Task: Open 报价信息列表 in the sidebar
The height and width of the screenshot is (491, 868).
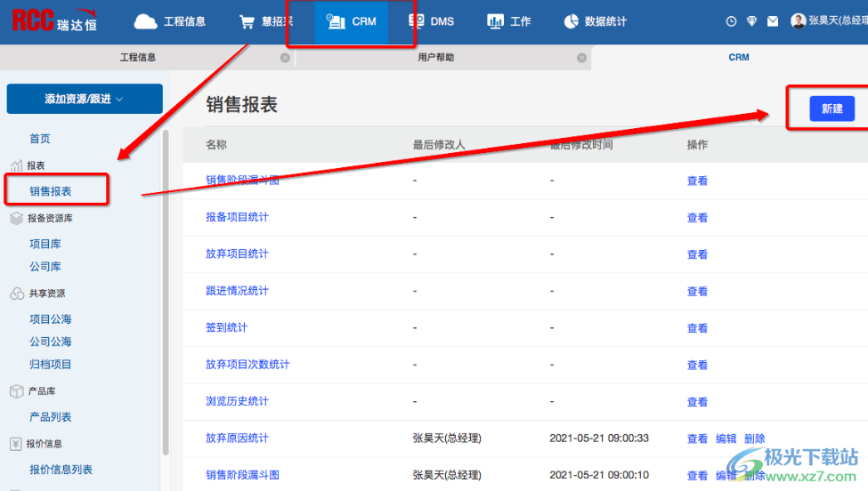Action: point(61,470)
